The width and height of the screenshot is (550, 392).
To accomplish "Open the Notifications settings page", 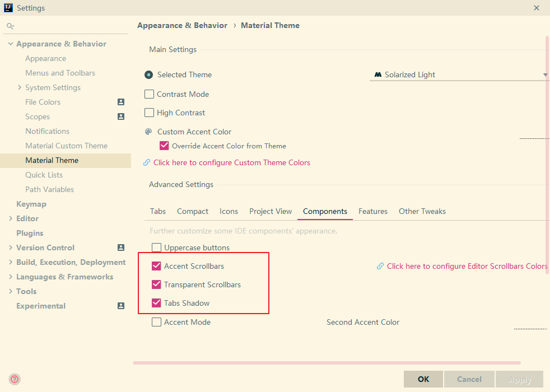I will [48, 131].
